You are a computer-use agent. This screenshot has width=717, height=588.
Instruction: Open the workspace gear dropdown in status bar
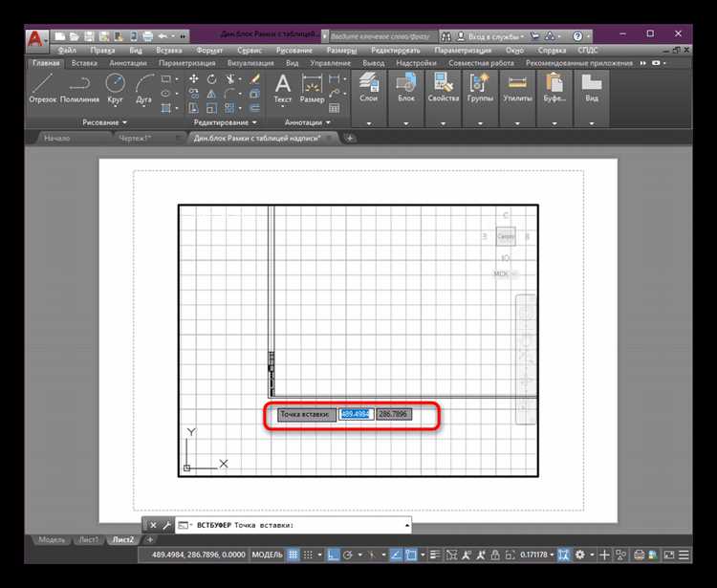click(x=584, y=555)
